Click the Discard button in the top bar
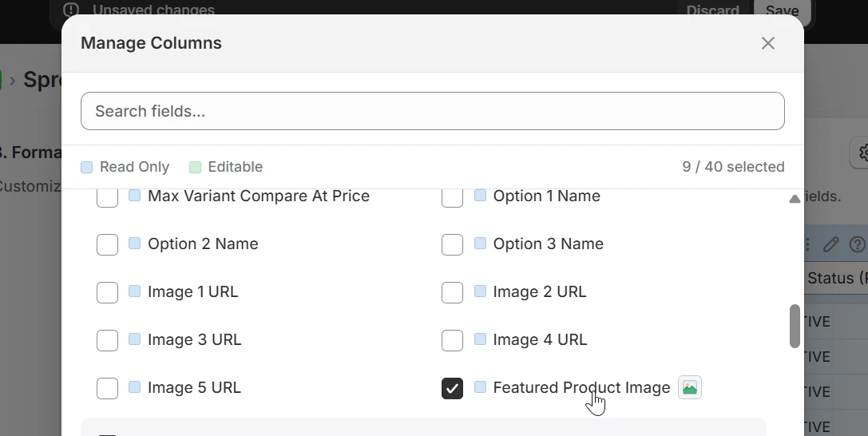 [712, 10]
